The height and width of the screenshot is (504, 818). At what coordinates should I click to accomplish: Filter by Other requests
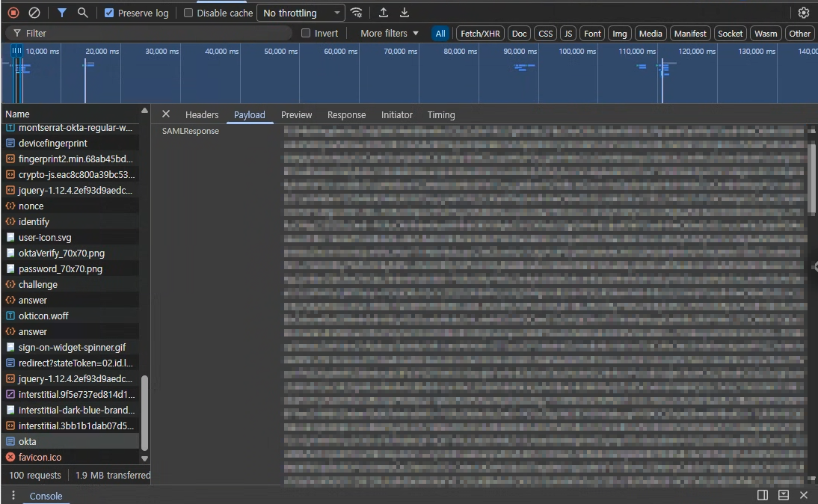799,34
